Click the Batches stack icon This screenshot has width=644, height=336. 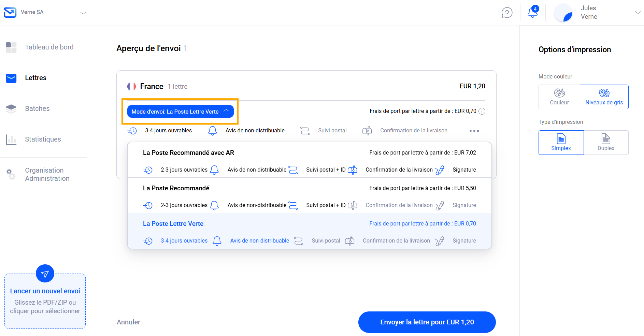[11, 109]
